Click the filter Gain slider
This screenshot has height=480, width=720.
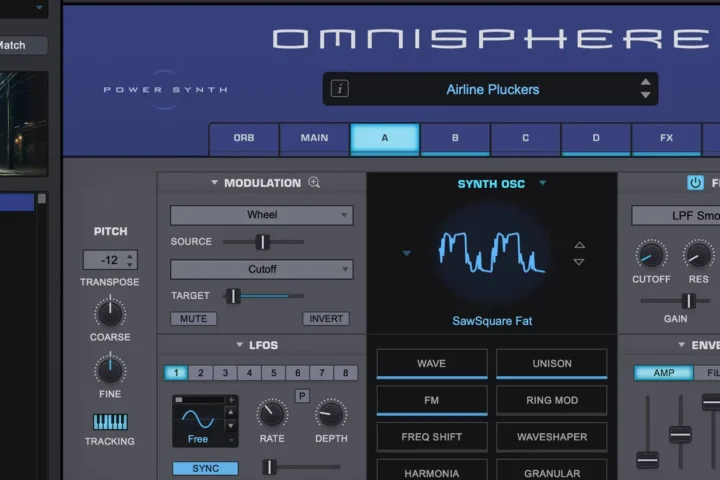675,301
